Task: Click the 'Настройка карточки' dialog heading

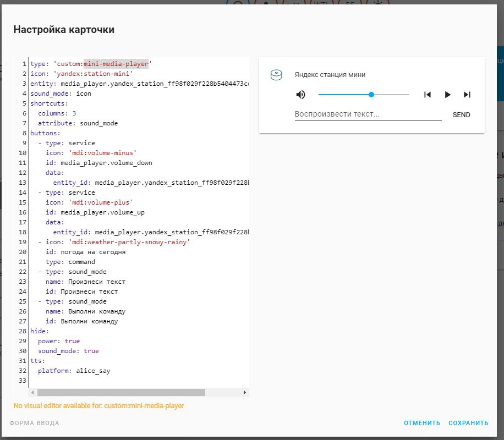Action: pos(64,30)
